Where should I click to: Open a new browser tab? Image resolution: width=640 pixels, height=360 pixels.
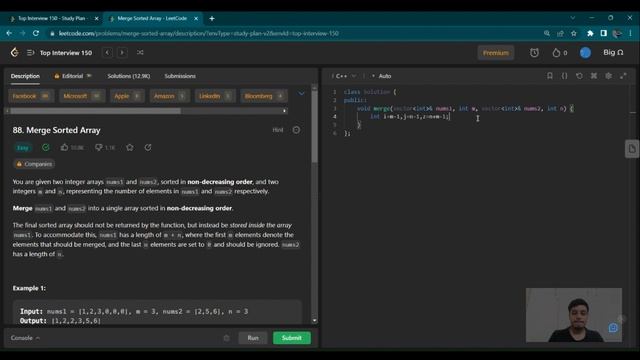point(212,18)
